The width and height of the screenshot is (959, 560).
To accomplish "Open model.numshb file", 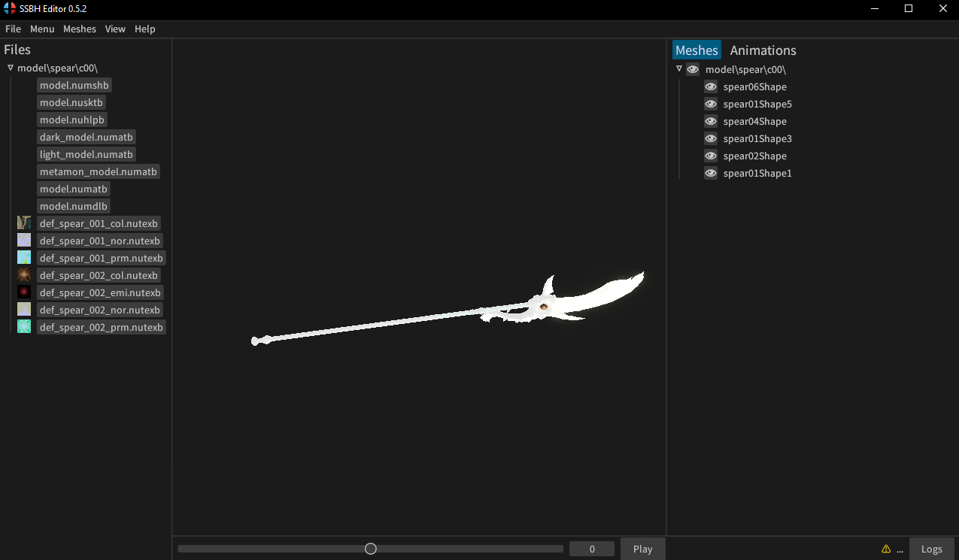I will (x=74, y=85).
